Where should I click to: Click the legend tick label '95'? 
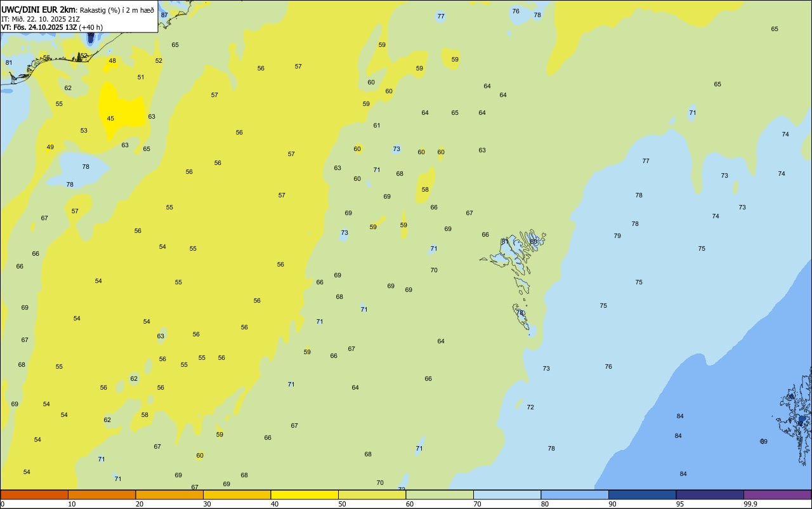pos(679,504)
